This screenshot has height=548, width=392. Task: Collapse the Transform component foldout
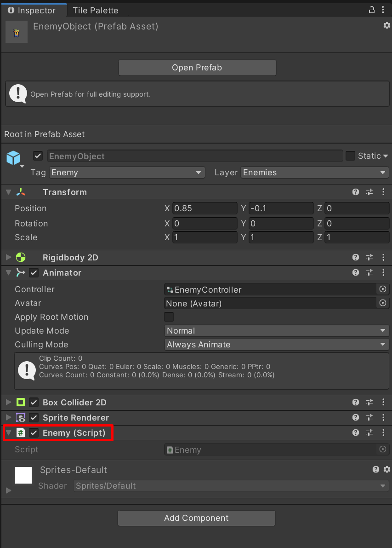[9, 192]
